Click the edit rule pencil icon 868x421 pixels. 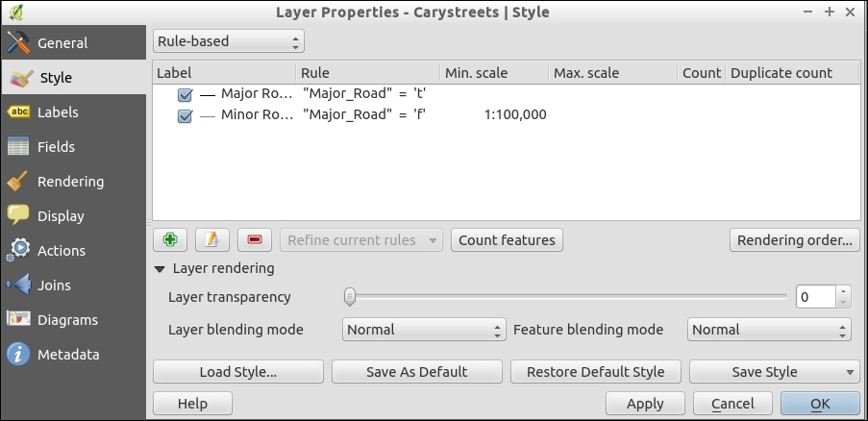click(x=211, y=239)
